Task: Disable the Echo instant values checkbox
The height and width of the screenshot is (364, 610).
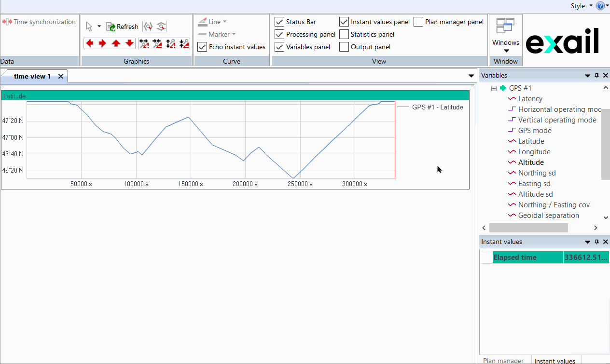Action: (202, 47)
